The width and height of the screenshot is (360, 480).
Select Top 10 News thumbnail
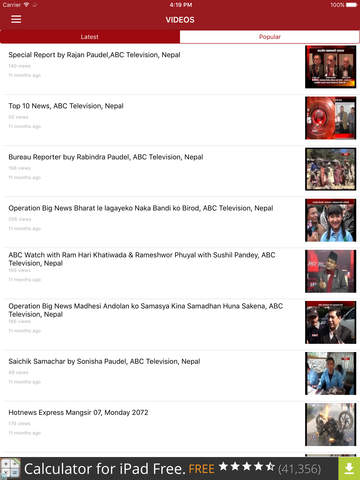point(330,118)
